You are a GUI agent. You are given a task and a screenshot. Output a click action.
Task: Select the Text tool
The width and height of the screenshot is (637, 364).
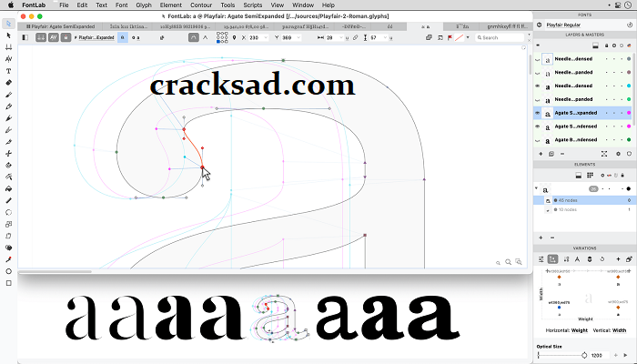[x=8, y=71]
